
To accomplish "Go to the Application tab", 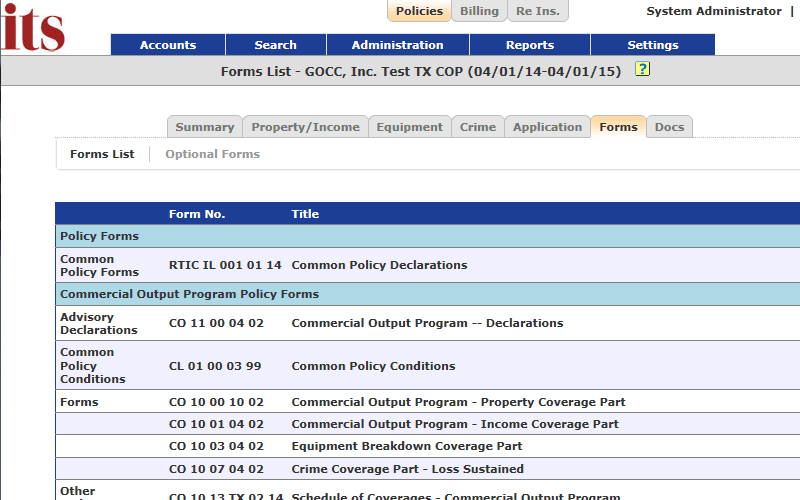I will point(547,127).
